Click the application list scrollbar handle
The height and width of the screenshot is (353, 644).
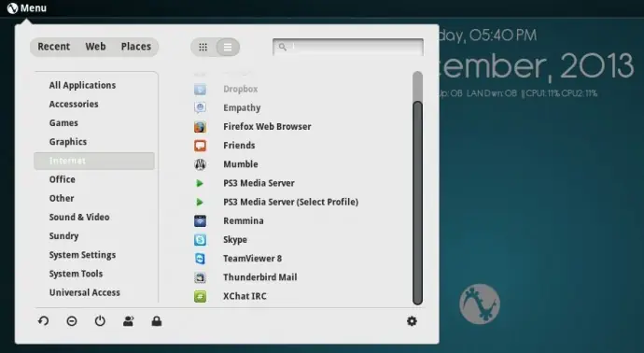click(417, 203)
